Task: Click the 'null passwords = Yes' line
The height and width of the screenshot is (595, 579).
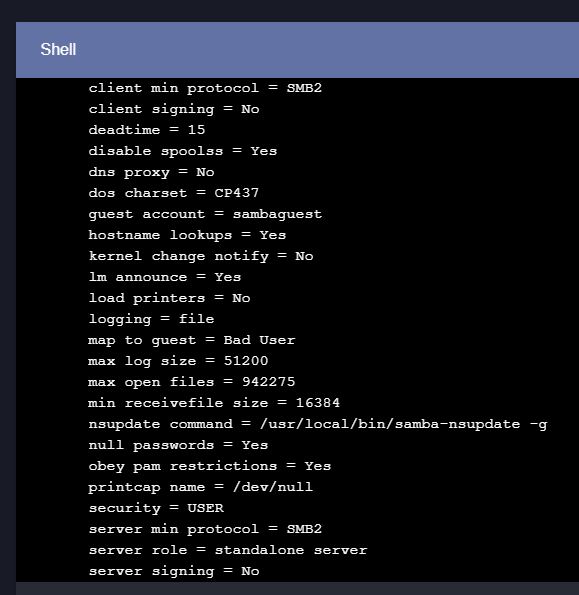Action: click(178, 445)
